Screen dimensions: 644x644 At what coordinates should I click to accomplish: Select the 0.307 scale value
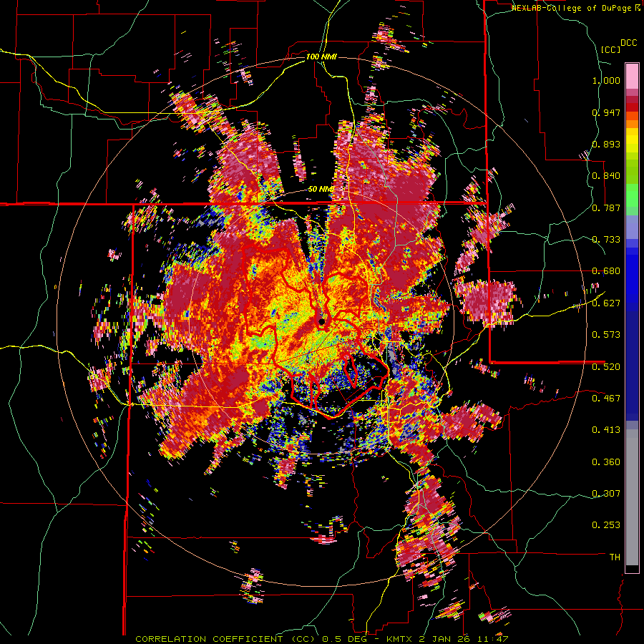pos(606,493)
